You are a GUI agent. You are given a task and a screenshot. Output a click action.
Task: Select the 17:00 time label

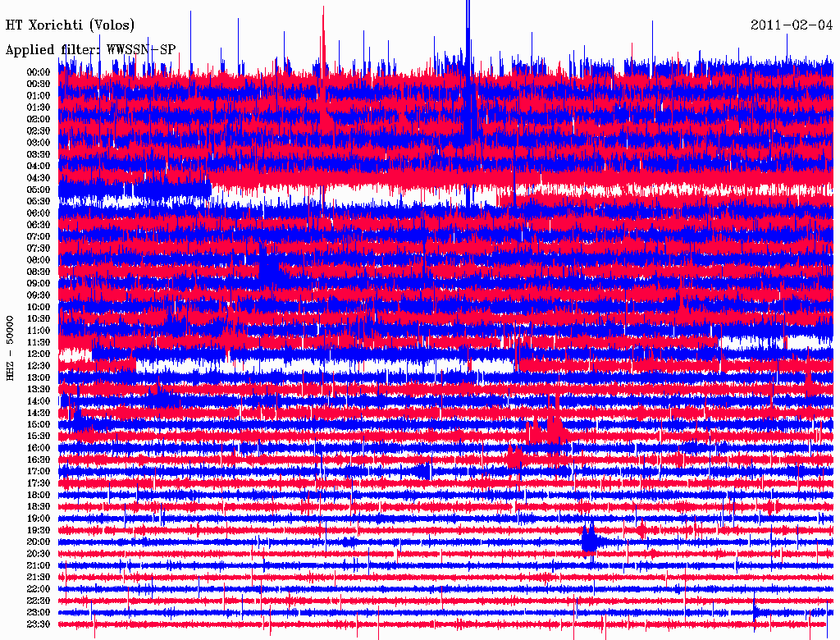(39, 472)
